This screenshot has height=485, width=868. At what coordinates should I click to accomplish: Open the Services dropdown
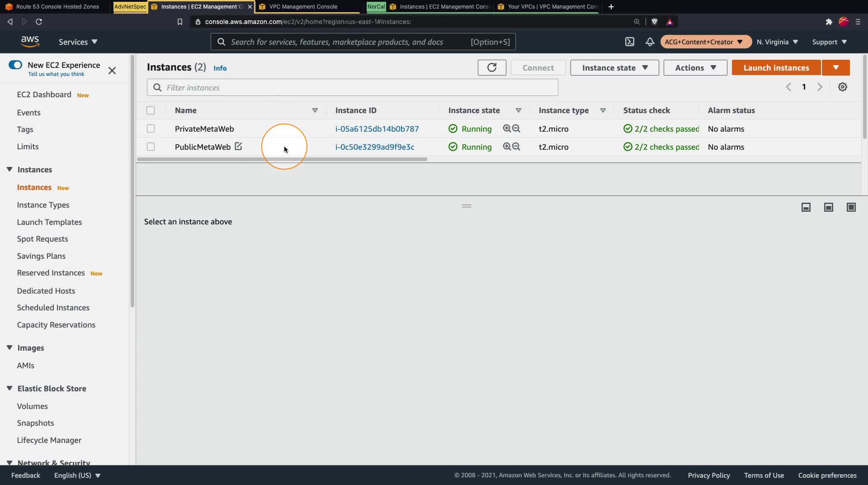click(x=78, y=42)
